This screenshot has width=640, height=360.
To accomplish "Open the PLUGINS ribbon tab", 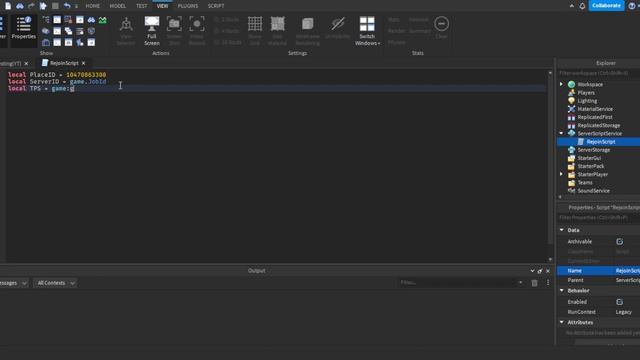I will [188, 6].
